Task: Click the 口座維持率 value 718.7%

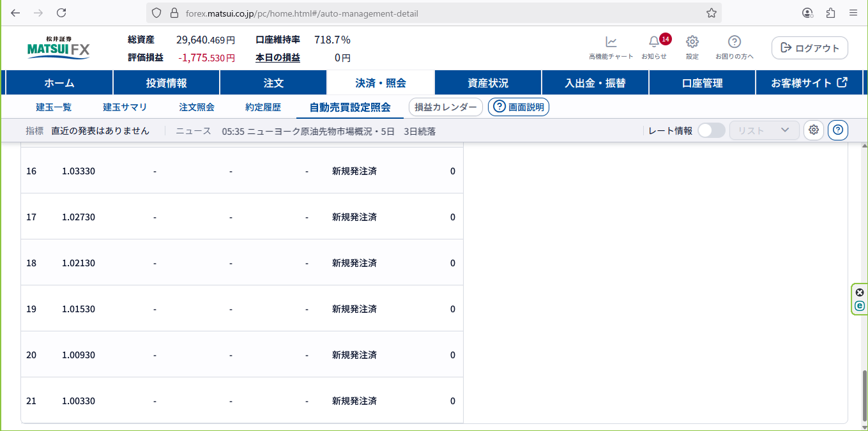Action: click(x=332, y=40)
